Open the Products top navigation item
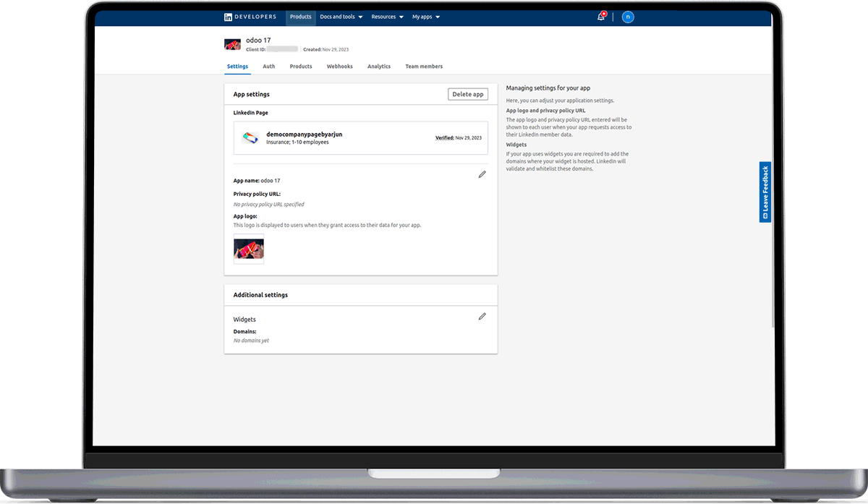The height and width of the screenshot is (504, 868). pos(300,17)
